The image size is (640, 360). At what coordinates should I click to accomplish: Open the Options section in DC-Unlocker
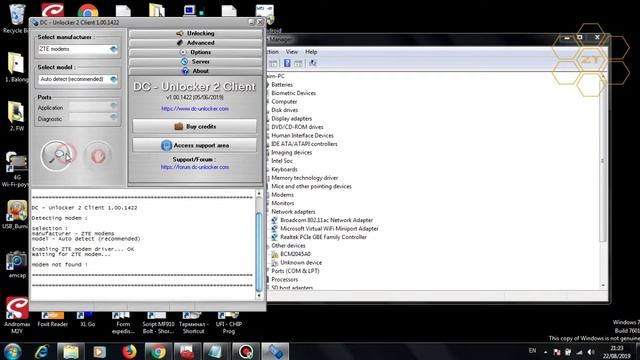click(x=196, y=52)
